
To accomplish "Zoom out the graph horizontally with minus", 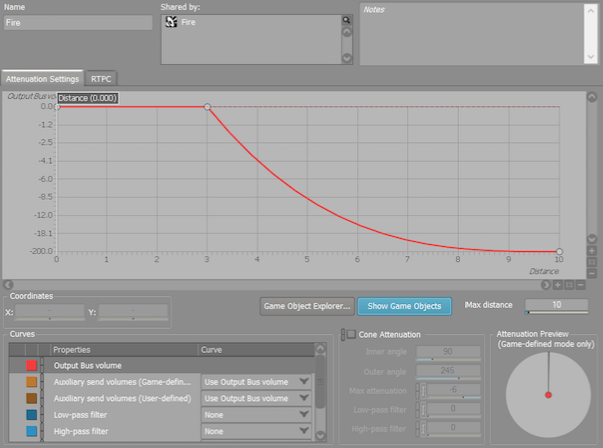I will (581, 285).
